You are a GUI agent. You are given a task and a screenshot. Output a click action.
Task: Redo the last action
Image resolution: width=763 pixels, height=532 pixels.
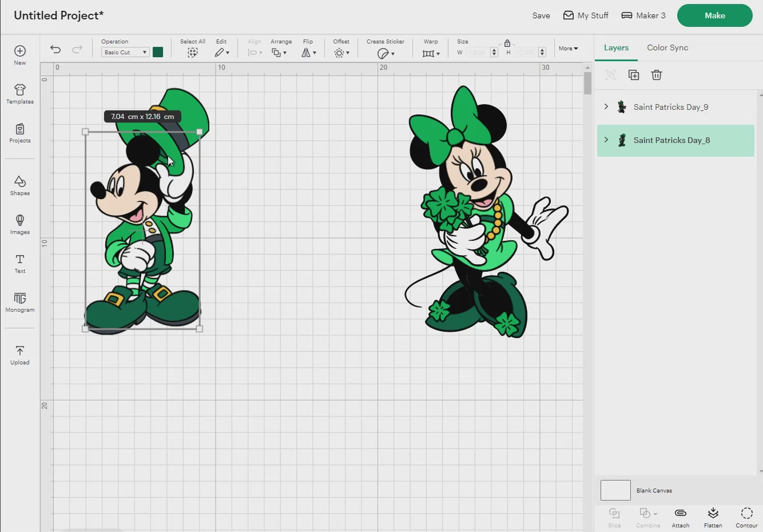point(77,49)
